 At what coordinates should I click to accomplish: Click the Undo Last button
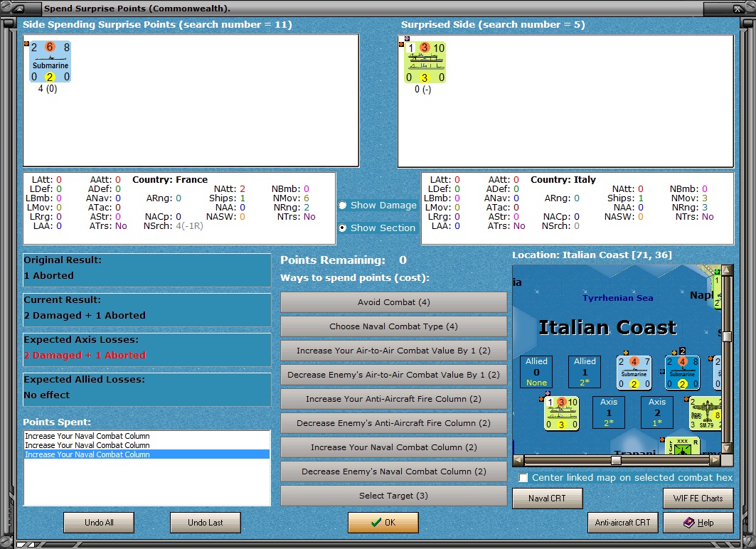tap(206, 523)
